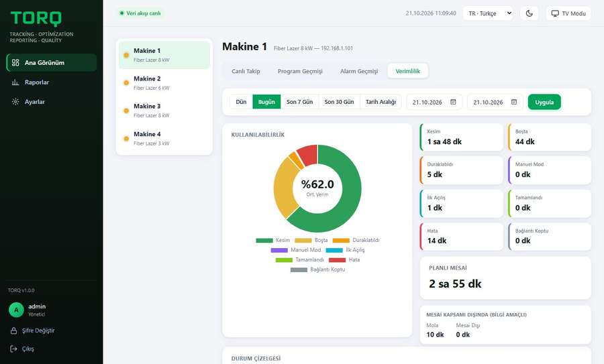Select the Son 7 Gün filter
This screenshot has height=364, width=604.
300,102
